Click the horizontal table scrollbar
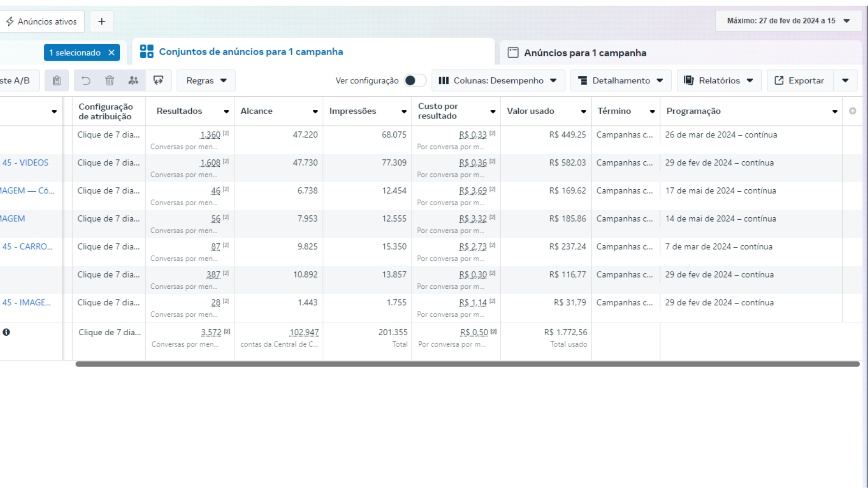The width and height of the screenshot is (868, 488). [467, 364]
